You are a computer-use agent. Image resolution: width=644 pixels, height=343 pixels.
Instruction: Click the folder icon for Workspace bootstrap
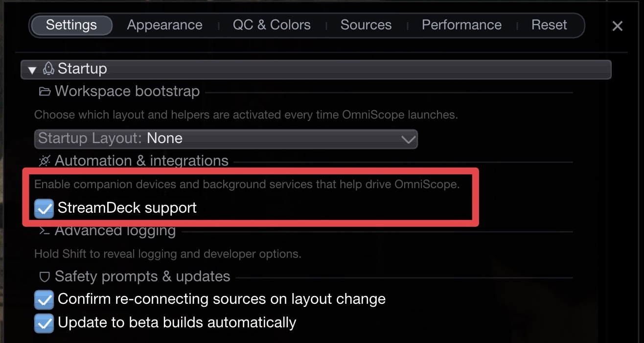click(x=45, y=92)
